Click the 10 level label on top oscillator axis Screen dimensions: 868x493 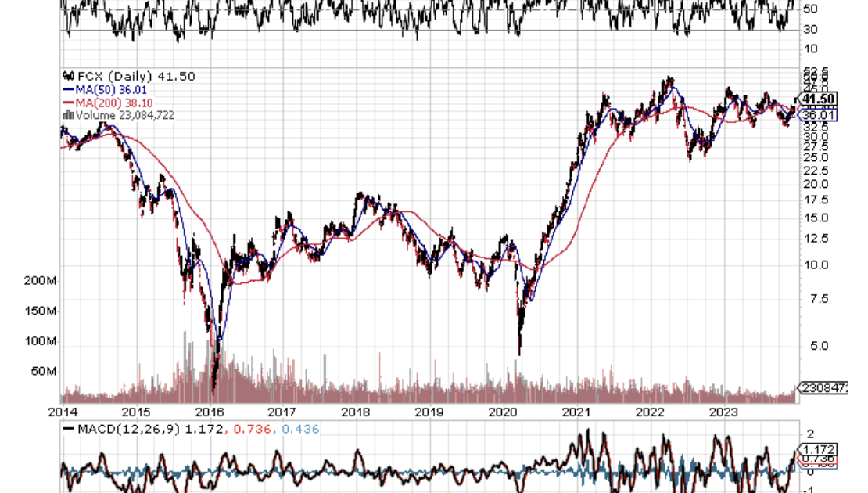tap(811, 49)
